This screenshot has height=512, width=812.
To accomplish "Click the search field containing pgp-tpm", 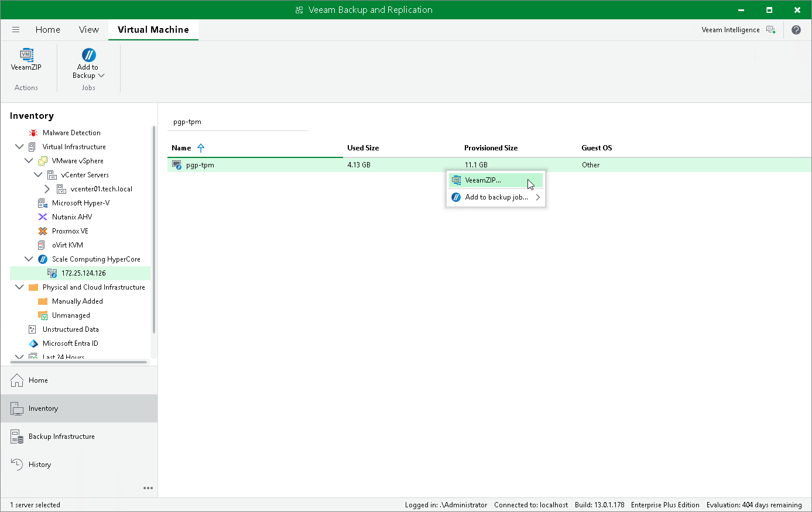I will point(238,122).
